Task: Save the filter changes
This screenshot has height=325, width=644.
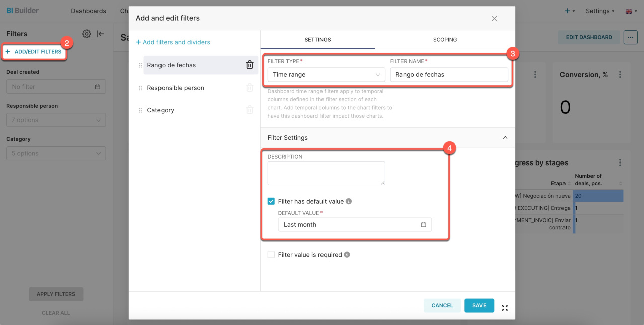Action: click(479, 305)
